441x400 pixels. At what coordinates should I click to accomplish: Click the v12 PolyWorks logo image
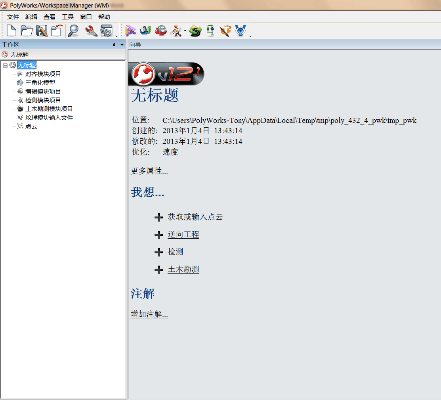tap(166, 73)
